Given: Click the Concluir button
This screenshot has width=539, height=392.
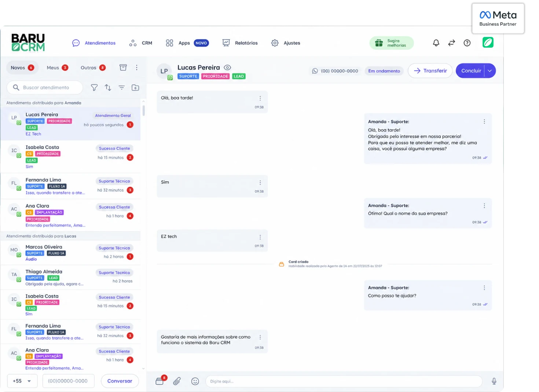Looking at the screenshot, I should click(x=471, y=71).
